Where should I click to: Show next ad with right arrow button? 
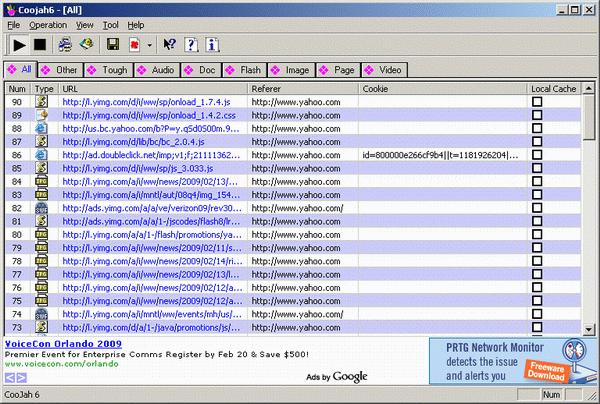(22, 378)
